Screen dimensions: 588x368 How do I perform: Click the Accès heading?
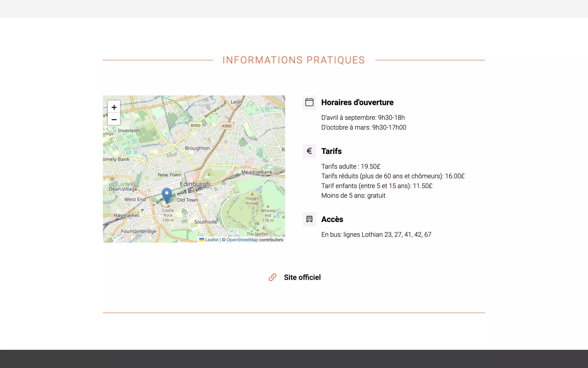coord(332,219)
